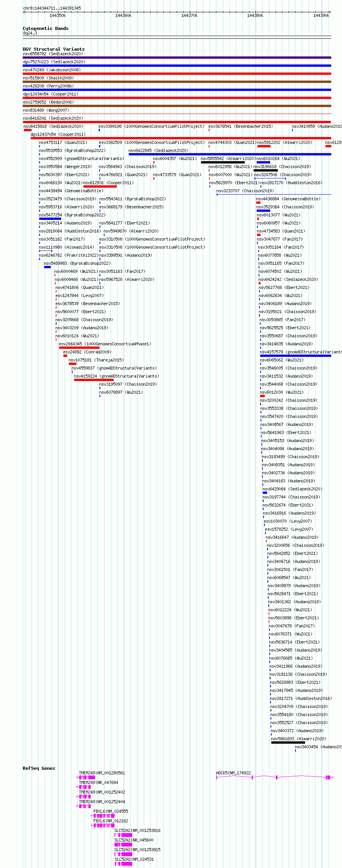The image size is (342, 868).
Task: Select dgv12434n54 (Cooper2011) variant label
Action: pos(51,94)
